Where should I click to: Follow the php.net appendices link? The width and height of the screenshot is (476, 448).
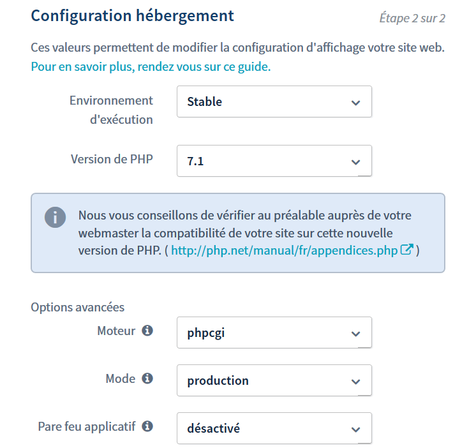pos(284,250)
